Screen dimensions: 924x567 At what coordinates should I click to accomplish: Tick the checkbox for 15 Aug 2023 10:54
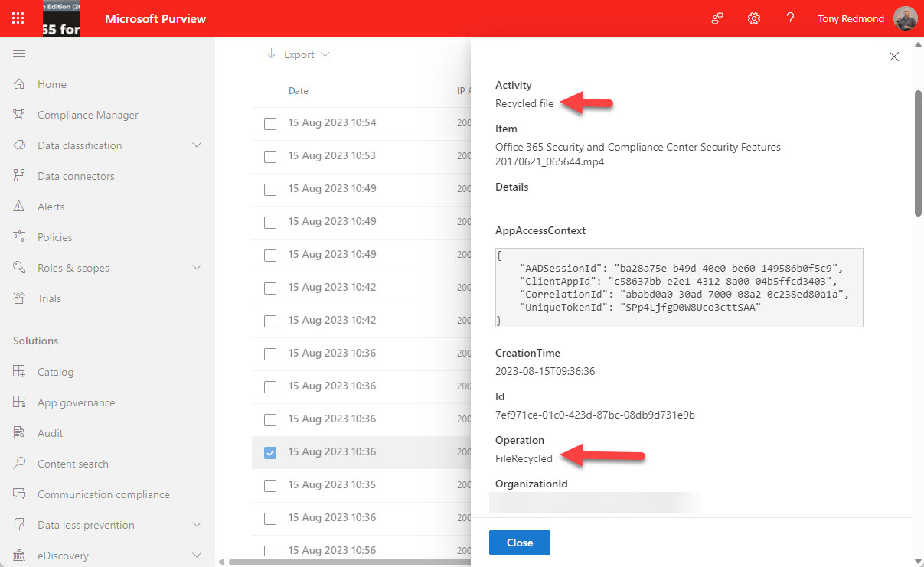click(x=270, y=123)
